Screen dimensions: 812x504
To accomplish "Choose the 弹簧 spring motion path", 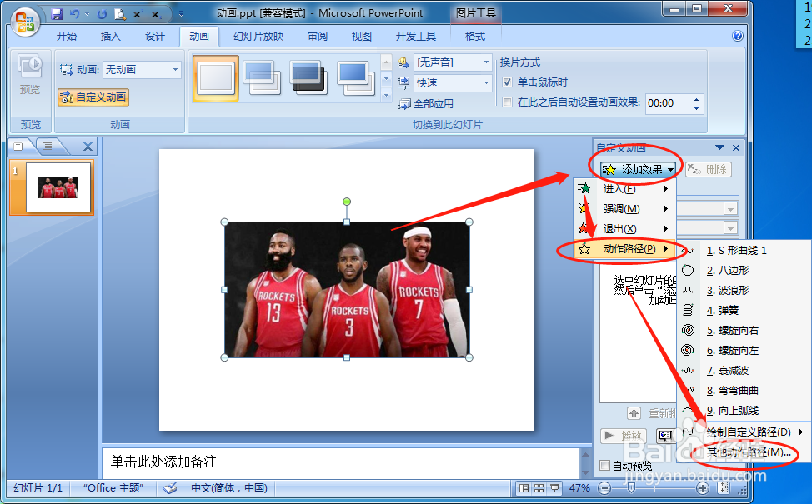I will click(x=744, y=311).
